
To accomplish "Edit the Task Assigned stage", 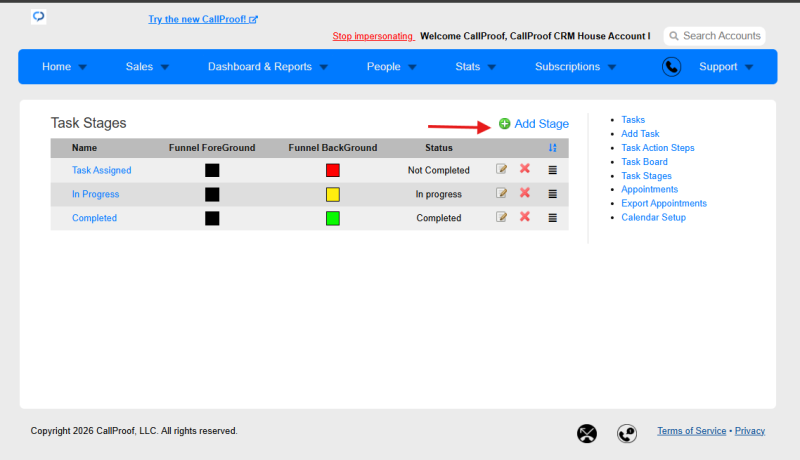I will pos(502,169).
